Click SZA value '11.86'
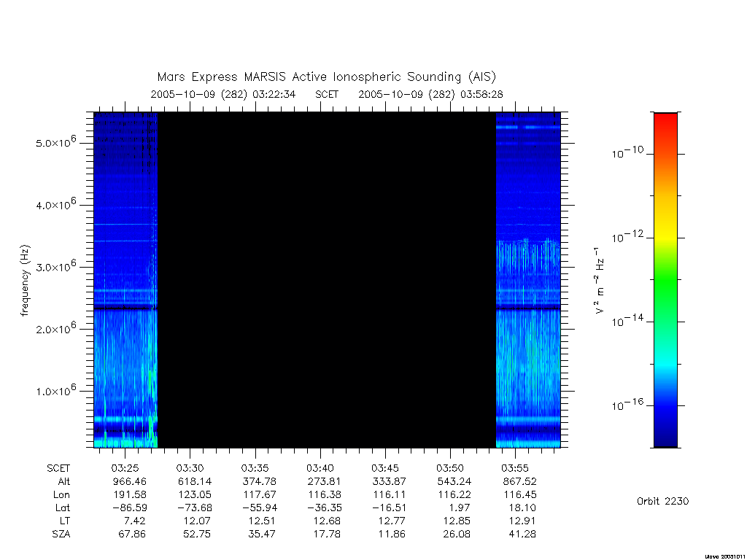Viewport: 747px width, 560px height. pos(392,534)
